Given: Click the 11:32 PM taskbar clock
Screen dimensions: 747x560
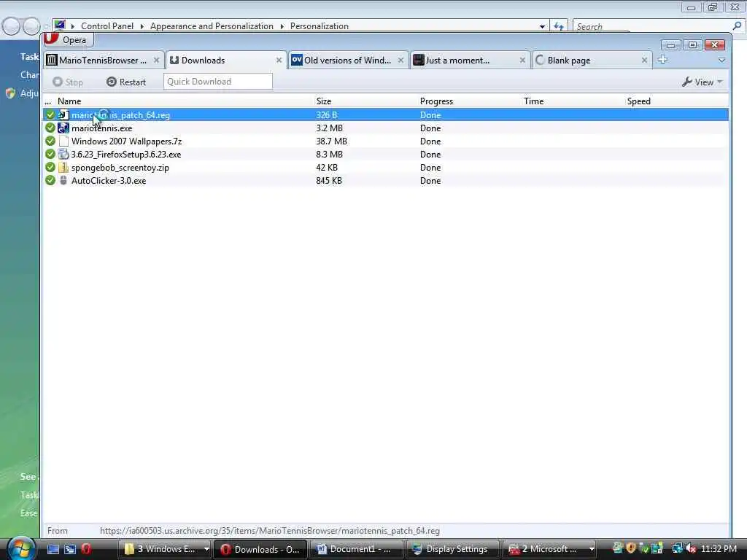Looking at the screenshot, I should [719, 549].
